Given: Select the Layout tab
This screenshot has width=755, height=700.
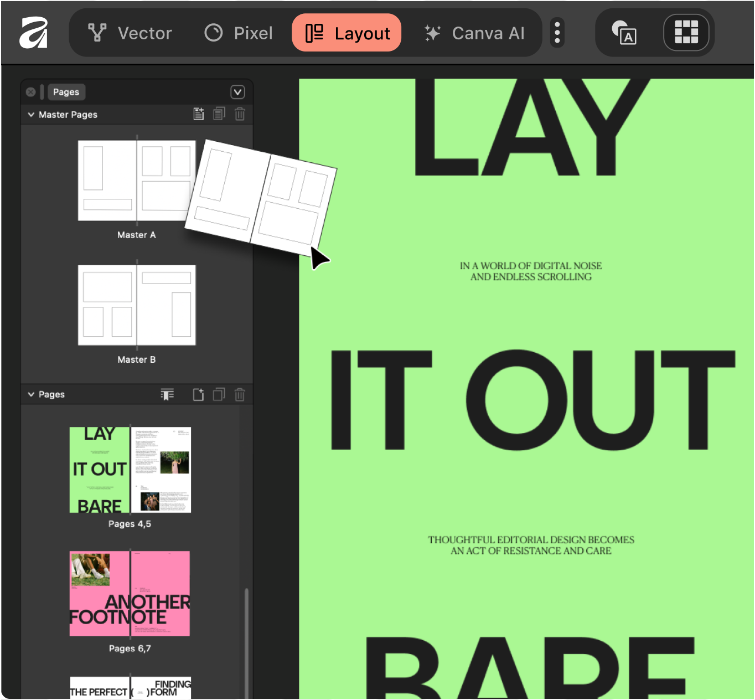Looking at the screenshot, I should pos(347,33).
